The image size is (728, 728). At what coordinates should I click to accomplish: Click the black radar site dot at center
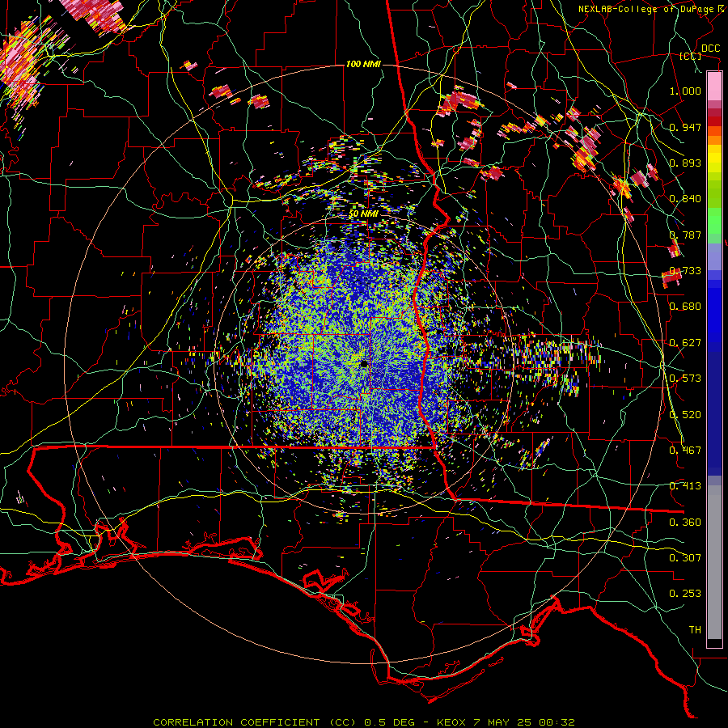[364, 364]
